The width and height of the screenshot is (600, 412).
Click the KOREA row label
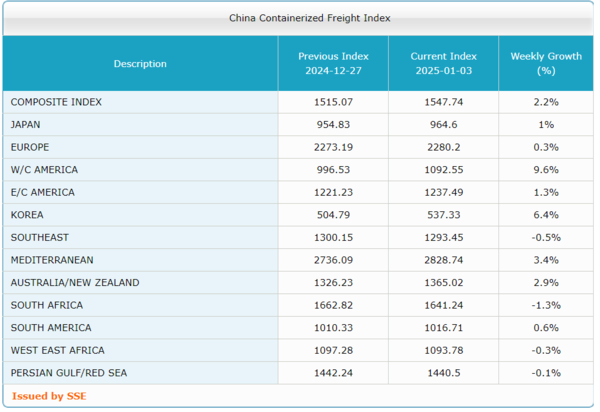(x=27, y=215)
